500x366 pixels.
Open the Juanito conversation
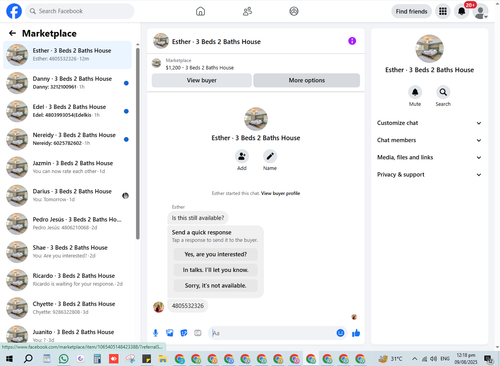click(x=68, y=334)
